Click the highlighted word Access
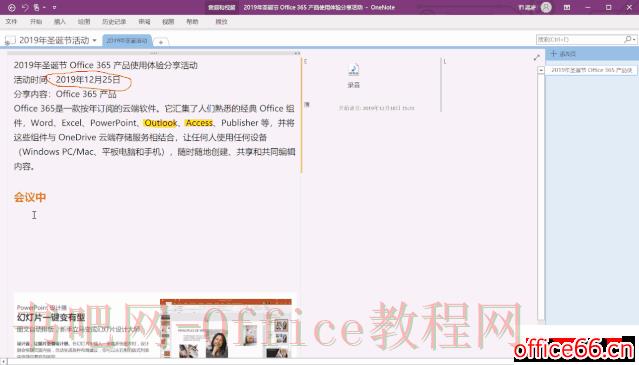Viewport: 639px width, 365px height. [199, 123]
